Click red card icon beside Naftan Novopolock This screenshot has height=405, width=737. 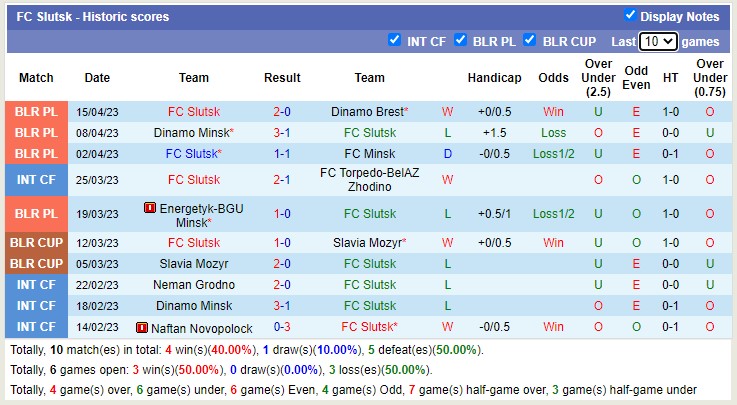pos(142,327)
